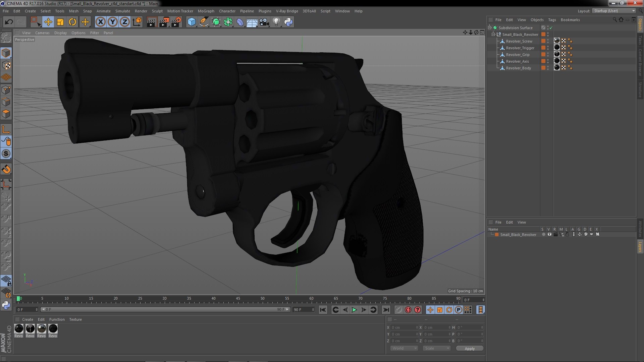Add a Floor environment object
Image resolution: width=644 pixels, height=362 pixels.
pyautogui.click(x=252, y=22)
